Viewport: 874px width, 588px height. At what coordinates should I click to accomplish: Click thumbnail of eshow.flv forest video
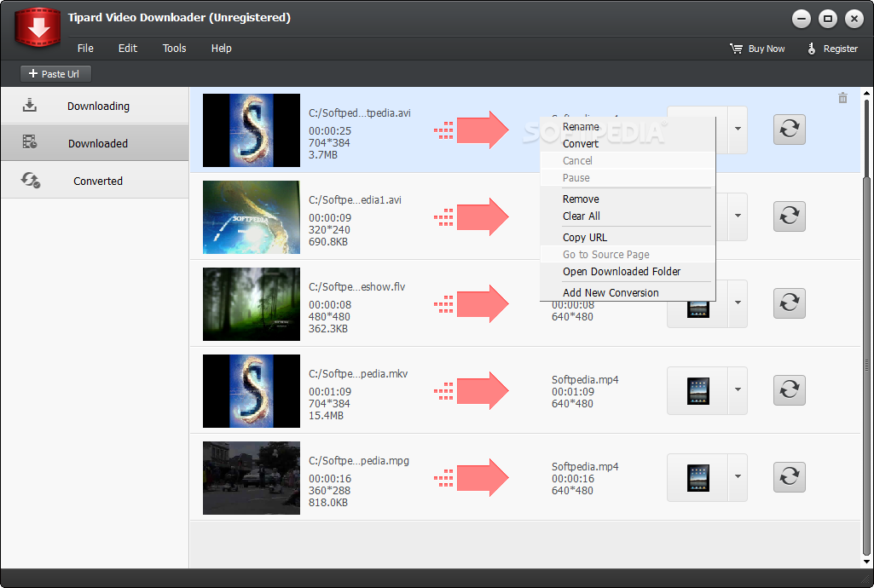252,304
